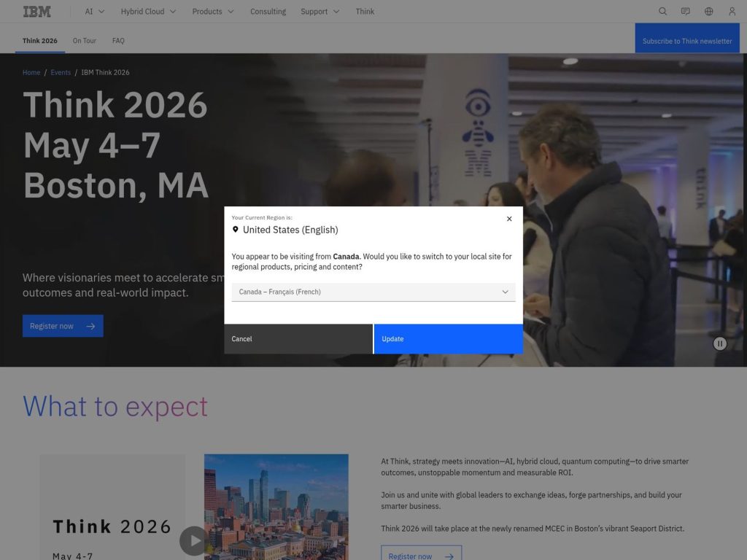The image size is (747, 560).
Task: Expand the Support dropdown
Action: [320, 12]
